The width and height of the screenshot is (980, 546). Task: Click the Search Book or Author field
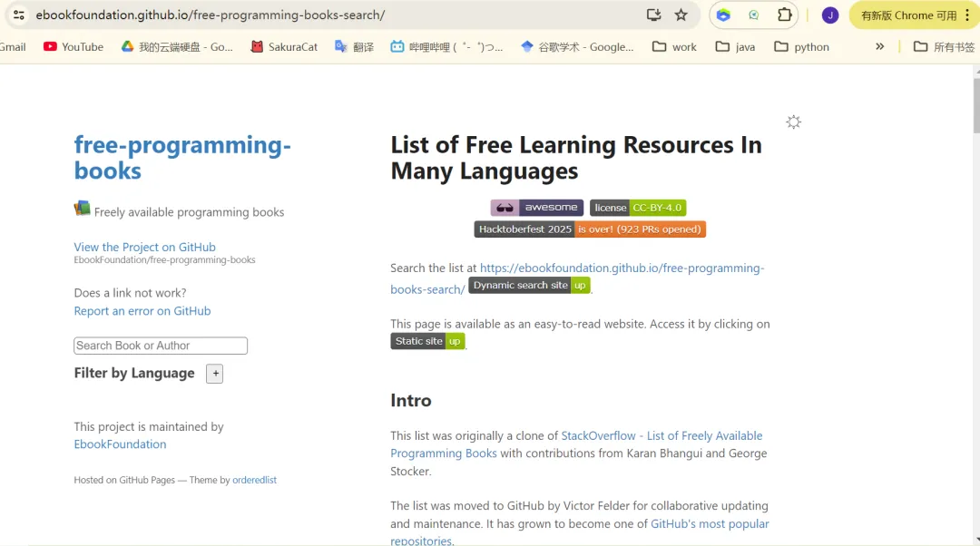coord(161,346)
